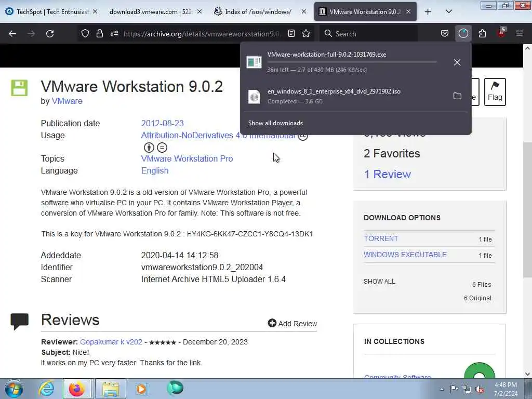Click the 2 Favorites text
This screenshot has width=532, height=399.
click(x=392, y=153)
